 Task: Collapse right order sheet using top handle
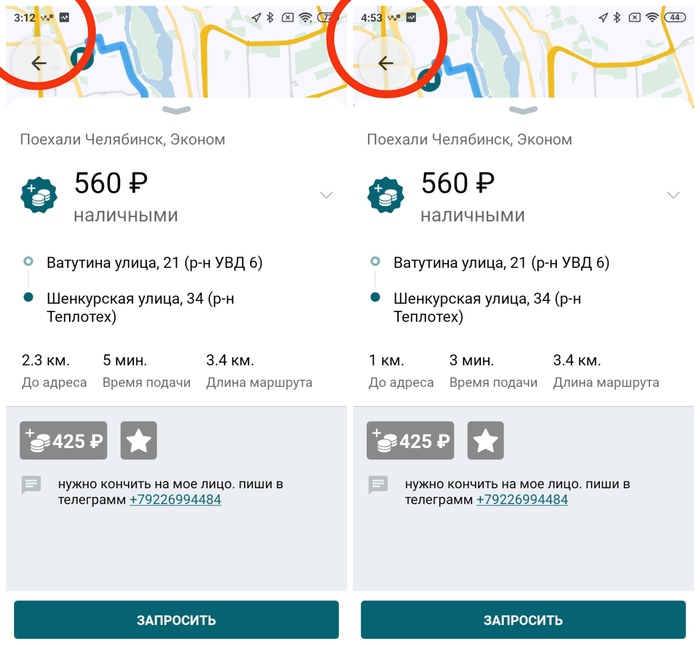click(523, 110)
